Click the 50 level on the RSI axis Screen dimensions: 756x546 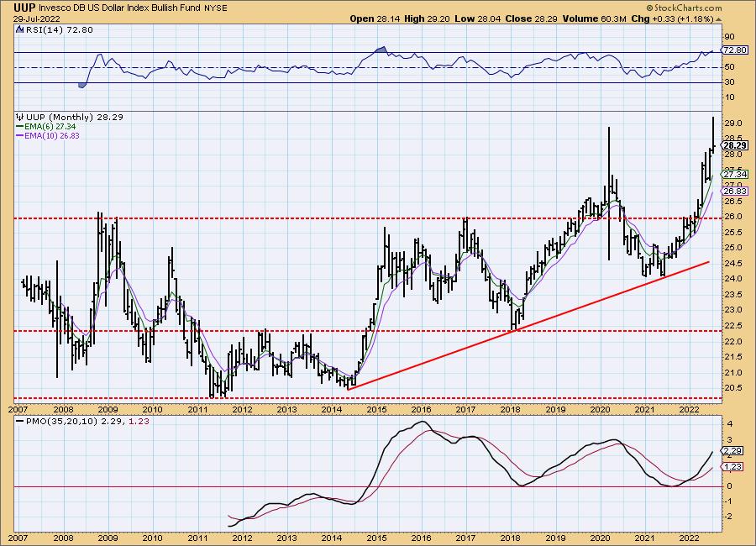pos(729,67)
